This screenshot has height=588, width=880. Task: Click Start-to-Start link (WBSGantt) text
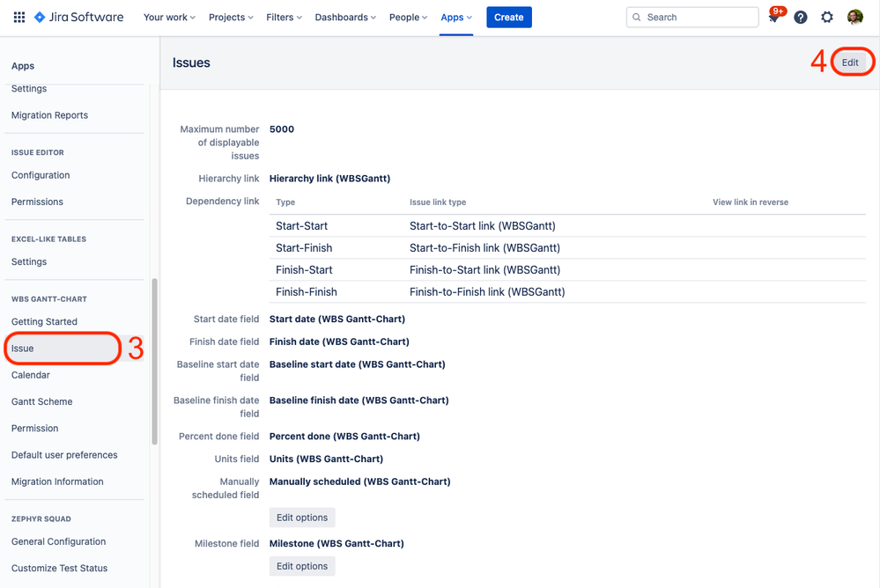(x=483, y=226)
